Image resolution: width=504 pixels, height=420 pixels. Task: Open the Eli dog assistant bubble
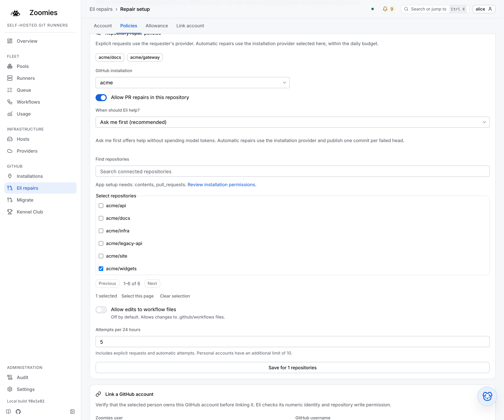[x=487, y=396]
